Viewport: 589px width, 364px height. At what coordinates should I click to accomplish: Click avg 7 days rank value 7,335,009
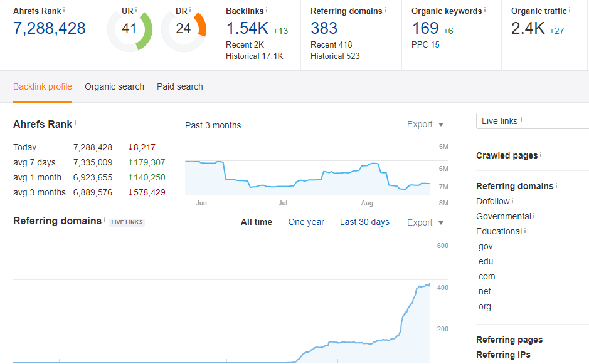[93, 162]
